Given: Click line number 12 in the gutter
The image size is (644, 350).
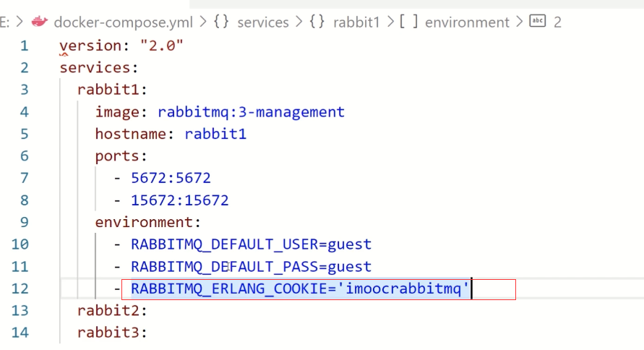Looking at the screenshot, I should click(20, 289).
